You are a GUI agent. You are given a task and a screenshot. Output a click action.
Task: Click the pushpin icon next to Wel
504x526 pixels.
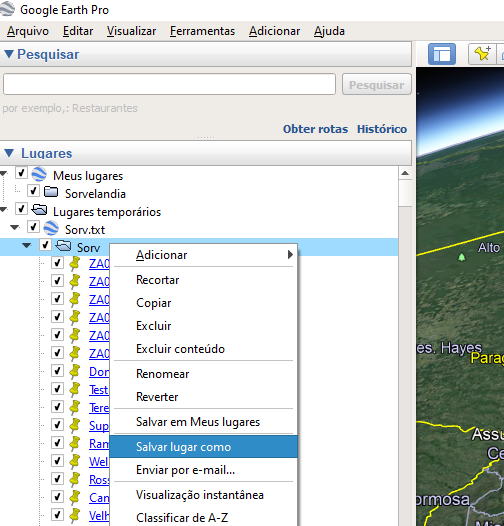coord(75,462)
